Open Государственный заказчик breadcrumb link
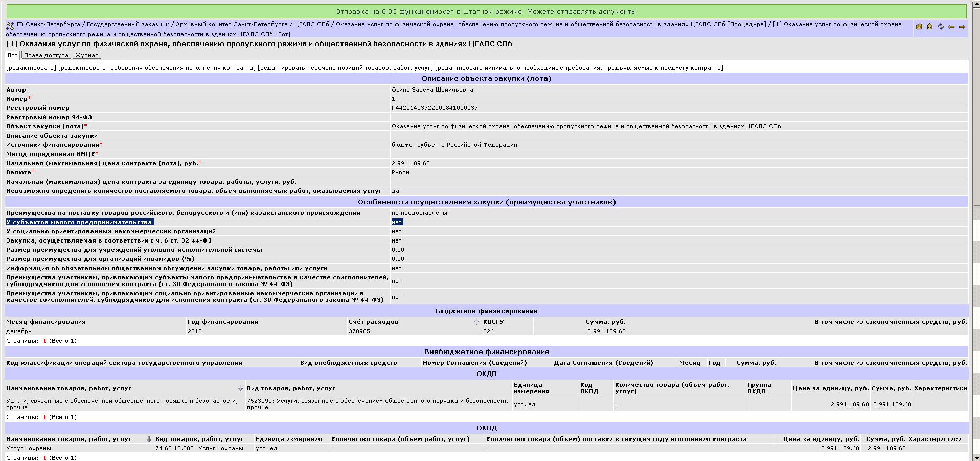 click(x=128, y=24)
